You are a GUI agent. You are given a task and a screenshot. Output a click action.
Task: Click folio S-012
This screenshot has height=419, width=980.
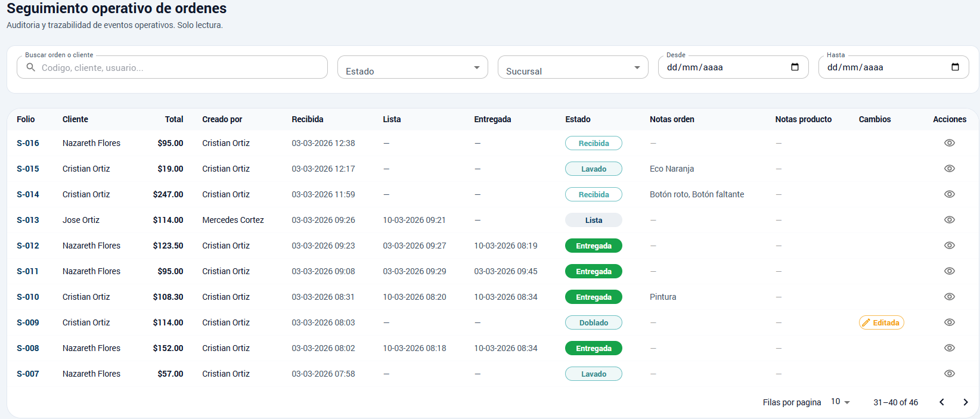(x=28, y=246)
